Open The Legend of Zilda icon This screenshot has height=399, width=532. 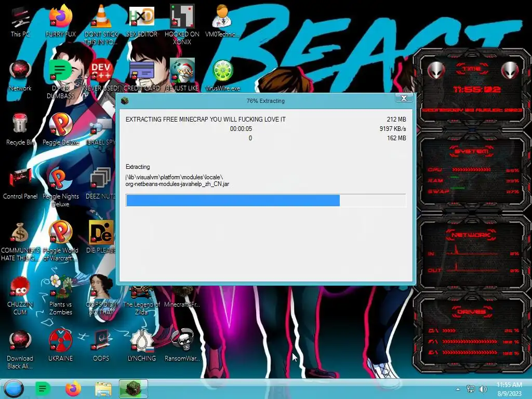(141, 301)
